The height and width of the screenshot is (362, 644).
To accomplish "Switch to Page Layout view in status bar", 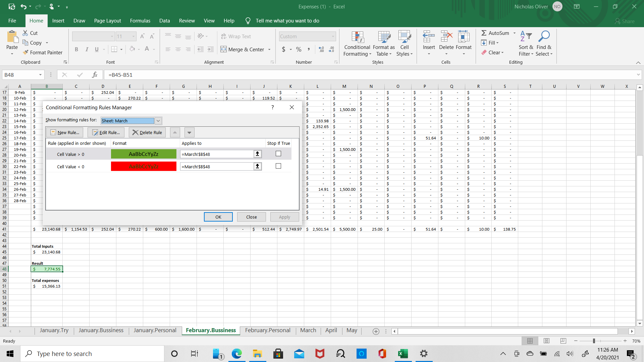I will [x=546, y=341].
